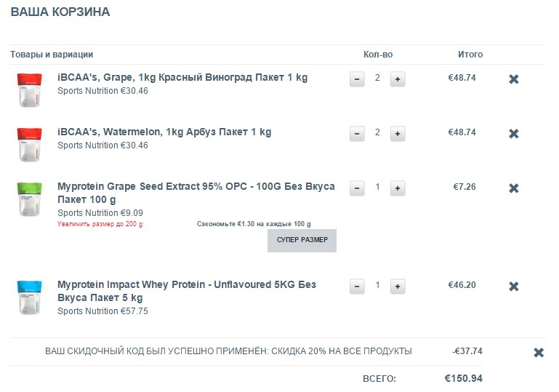
Task: Increase iBCAA's Grape quantity with plus
Action: coord(398,79)
